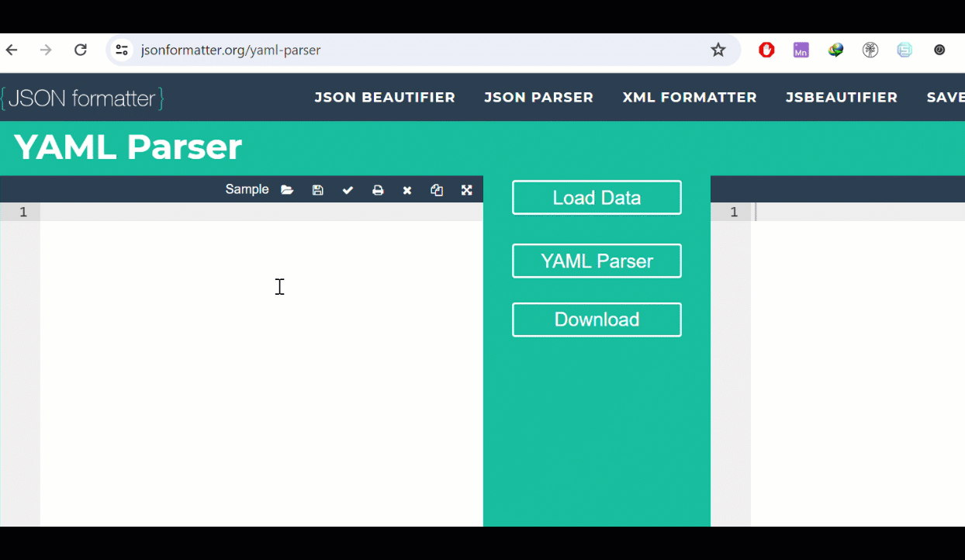Click the purple Mn extension icon
Viewport: 965px width, 560px height.
click(801, 50)
